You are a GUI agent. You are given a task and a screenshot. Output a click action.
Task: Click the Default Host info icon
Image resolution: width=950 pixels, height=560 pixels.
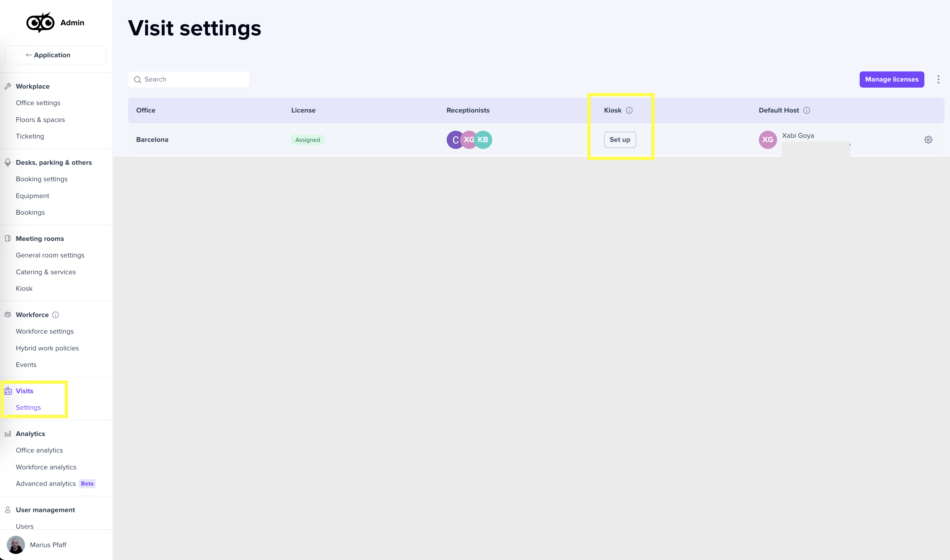(x=806, y=110)
